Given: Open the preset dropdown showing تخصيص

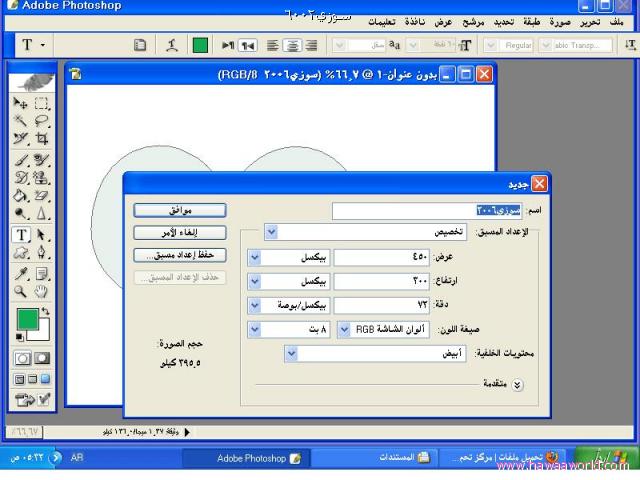Looking at the screenshot, I should 272,231.
